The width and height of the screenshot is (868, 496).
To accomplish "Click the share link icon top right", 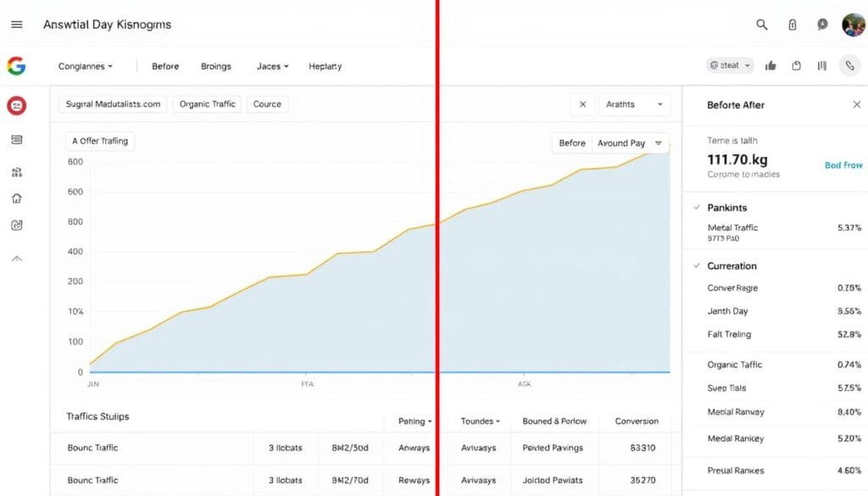I will point(850,64).
